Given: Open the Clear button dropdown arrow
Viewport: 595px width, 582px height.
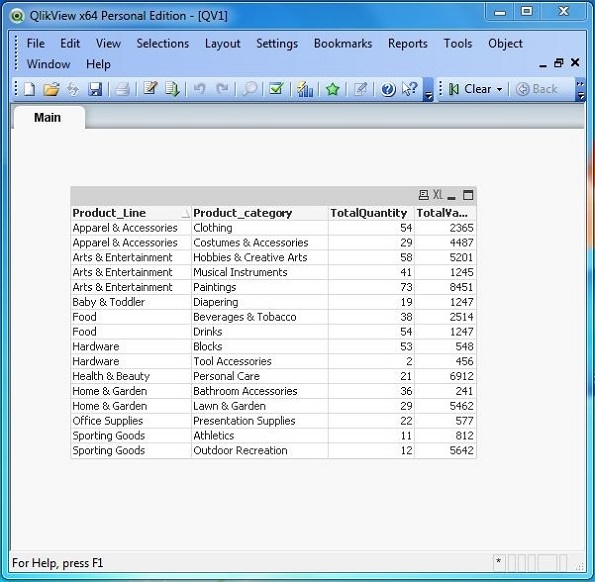Looking at the screenshot, I should tap(499, 90).
